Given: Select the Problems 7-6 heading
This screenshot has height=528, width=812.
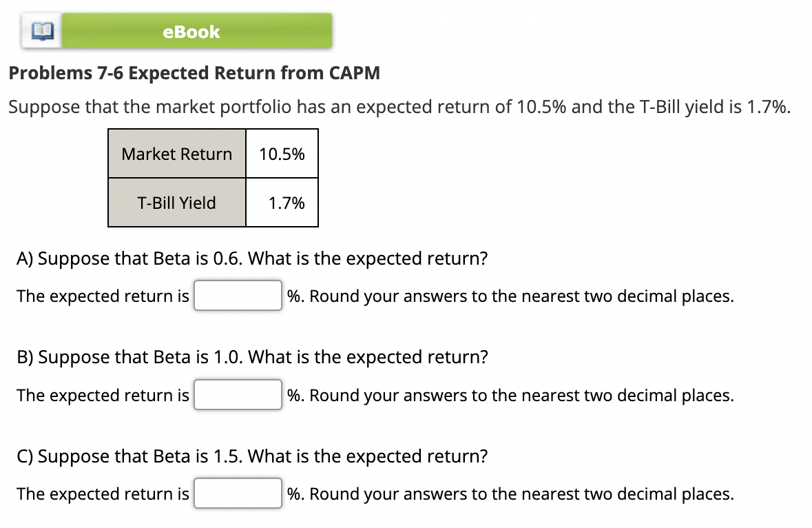Looking at the screenshot, I should coord(195,73).
